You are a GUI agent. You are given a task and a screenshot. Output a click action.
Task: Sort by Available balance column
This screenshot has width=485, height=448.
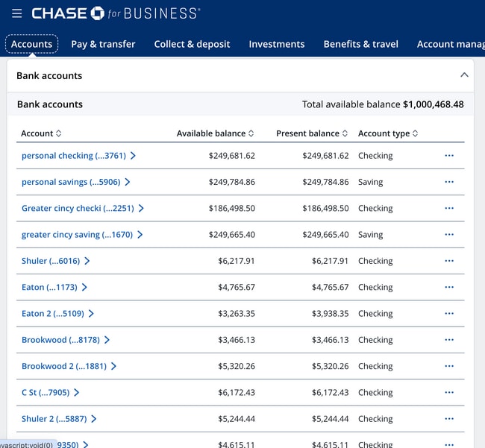(x=216, y=133)
